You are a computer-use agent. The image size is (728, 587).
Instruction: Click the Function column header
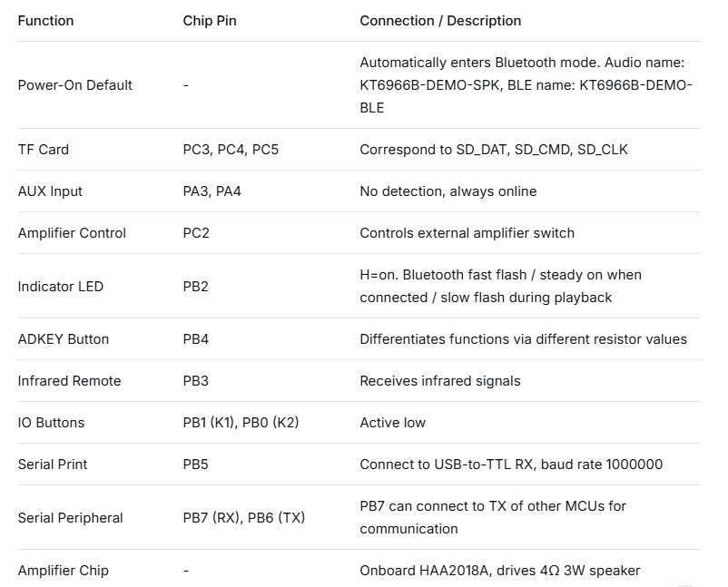pos(45,21)
